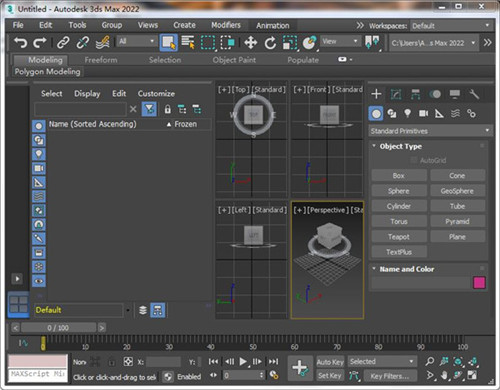Click the magenta object color swatch
The height and width of the screenshot is (390, 500).
coord(479,283)
